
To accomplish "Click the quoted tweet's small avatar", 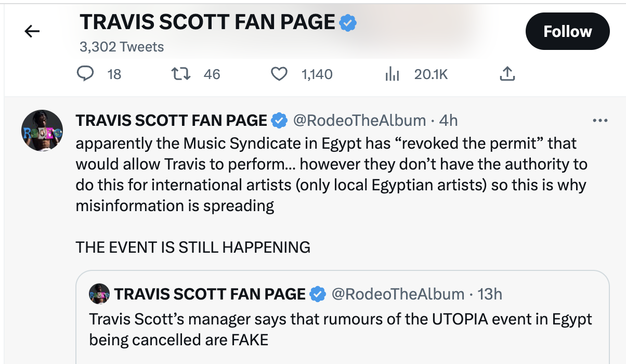I will pos(99,294).
